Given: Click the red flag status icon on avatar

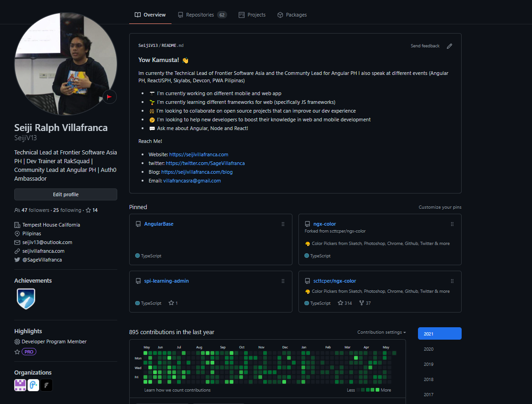Looking at the screenshot, I should click(109, 97).
